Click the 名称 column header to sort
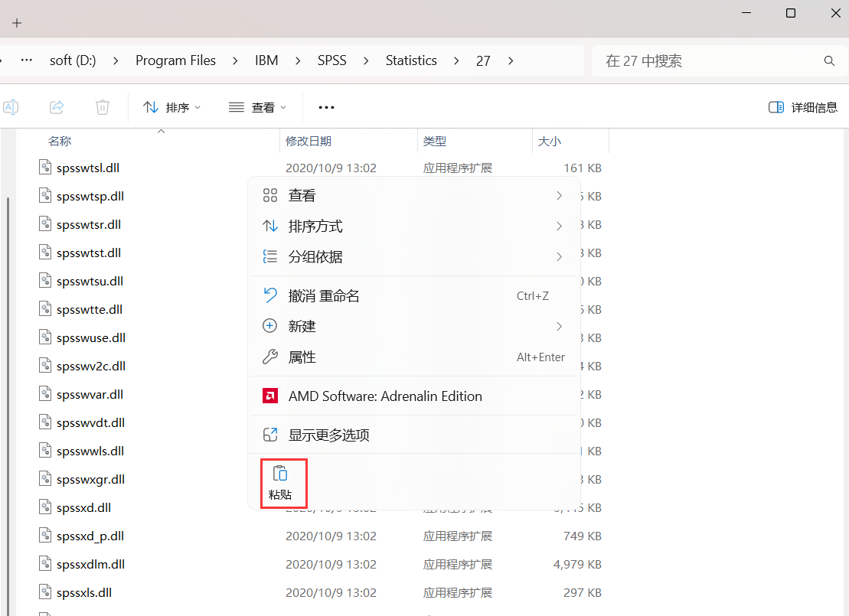 (60, 141)
